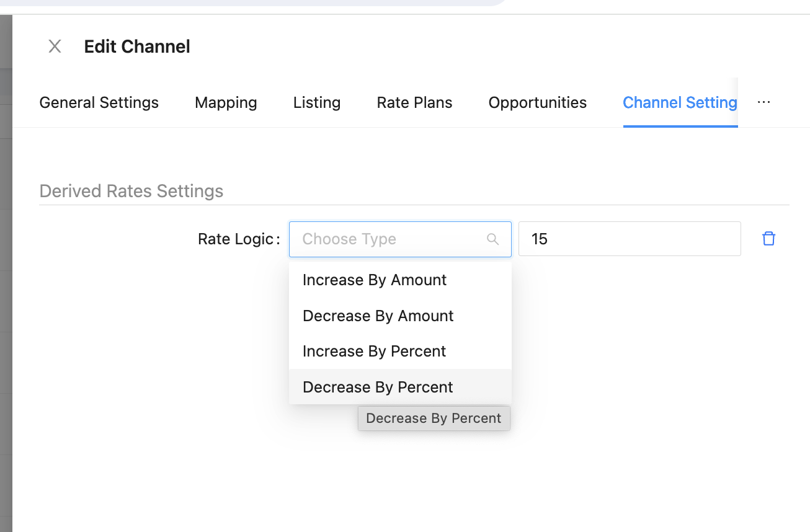Close the Edit Channel panel

point(55,47)
